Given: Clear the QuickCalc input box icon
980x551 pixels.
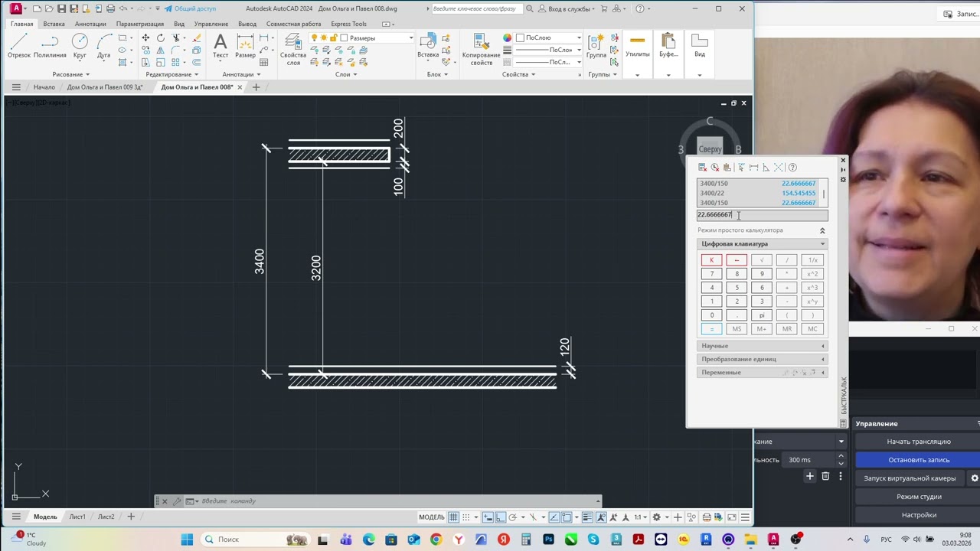Looking at the screenshot, I should [x=702, y=168].
